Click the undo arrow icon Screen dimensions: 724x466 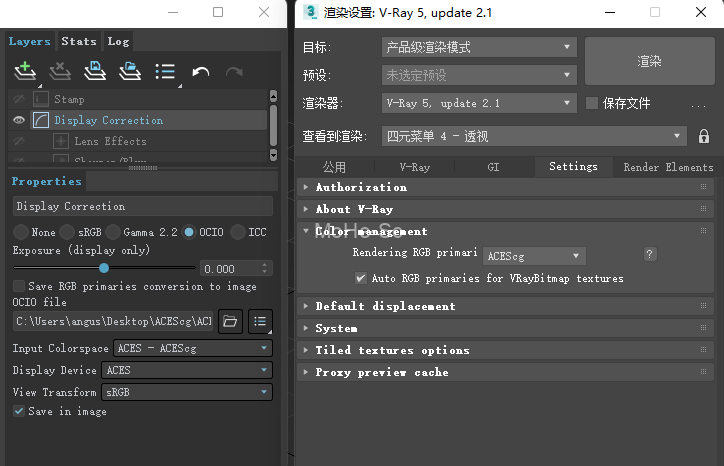[x=200, y=72]
